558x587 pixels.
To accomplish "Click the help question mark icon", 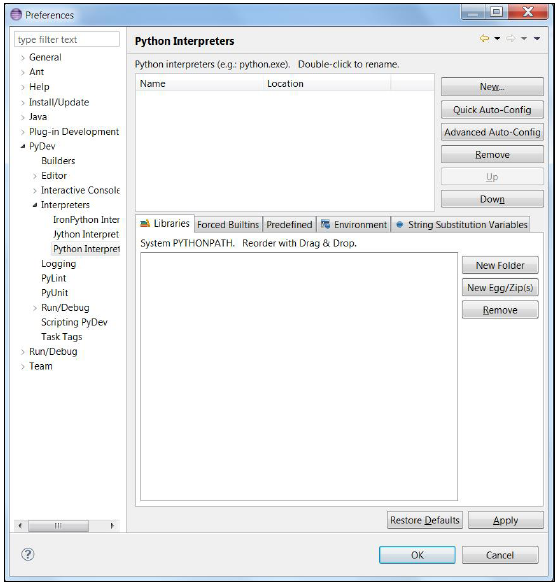I will pos(28,554).
